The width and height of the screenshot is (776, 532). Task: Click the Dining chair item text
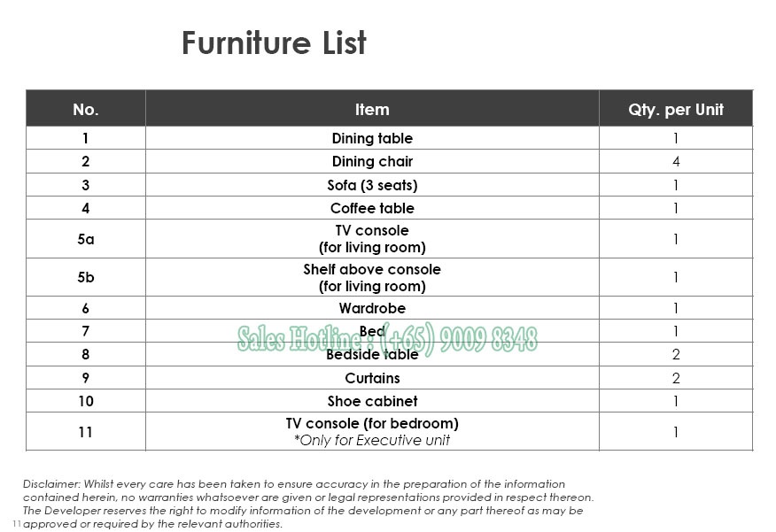tap(372, 161)
